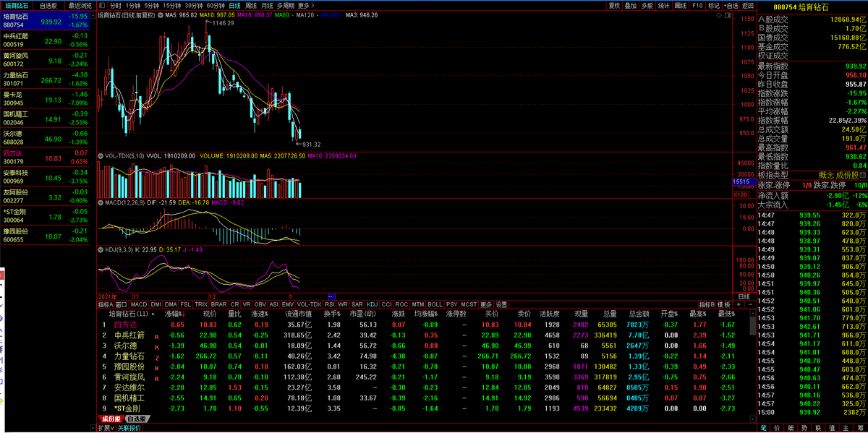The image size is (868, 433).
Task: Open the 指标A selector
Action: [106, 304]
